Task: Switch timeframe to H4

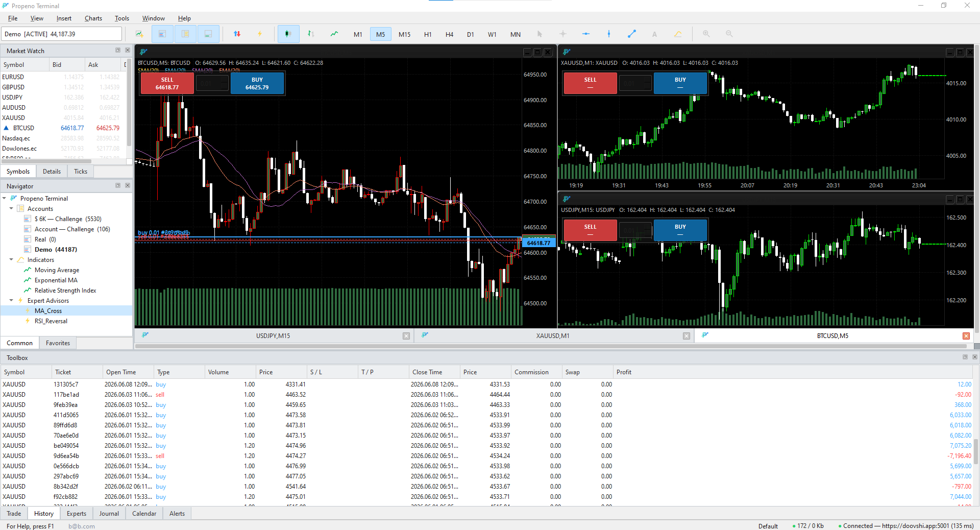Action: tap(449, 34)
